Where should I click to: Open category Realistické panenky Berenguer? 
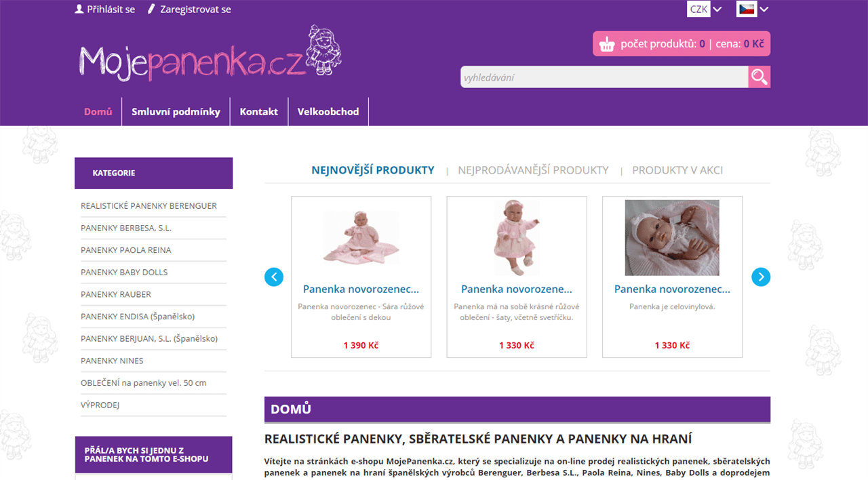point(149,205)
